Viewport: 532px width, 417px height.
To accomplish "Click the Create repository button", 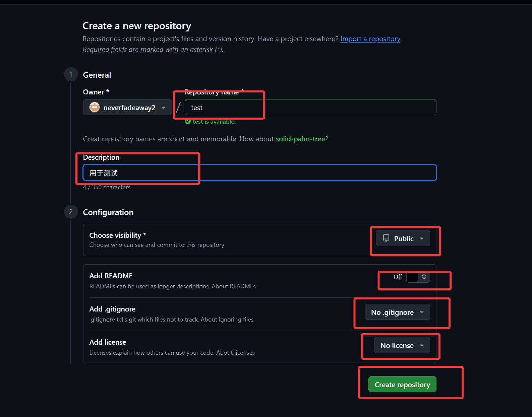I will coord(402,385).
